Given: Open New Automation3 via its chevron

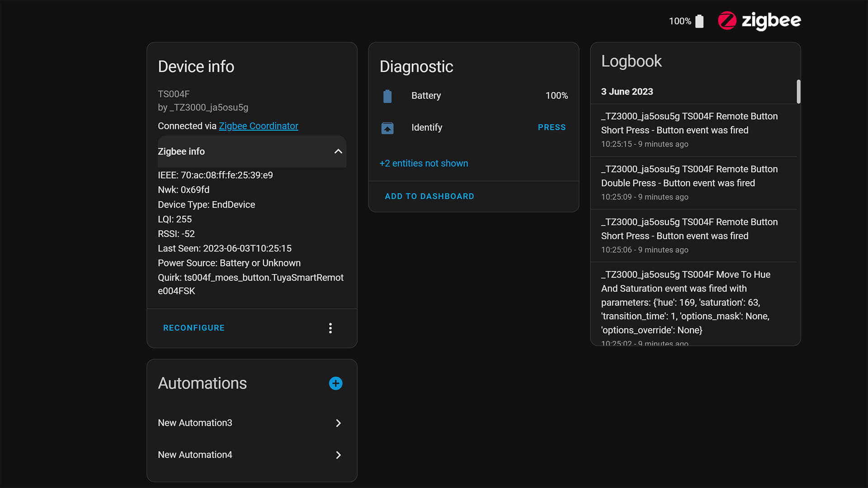Looking at the screenshot, I should tap(338, 423).
